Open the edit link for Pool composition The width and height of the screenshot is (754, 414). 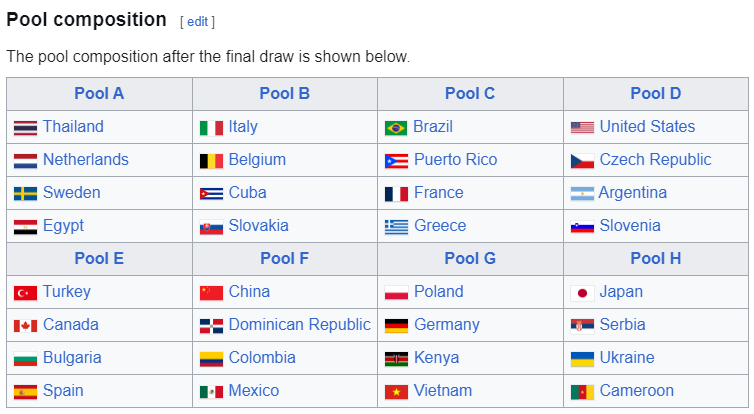coord(197,22)
